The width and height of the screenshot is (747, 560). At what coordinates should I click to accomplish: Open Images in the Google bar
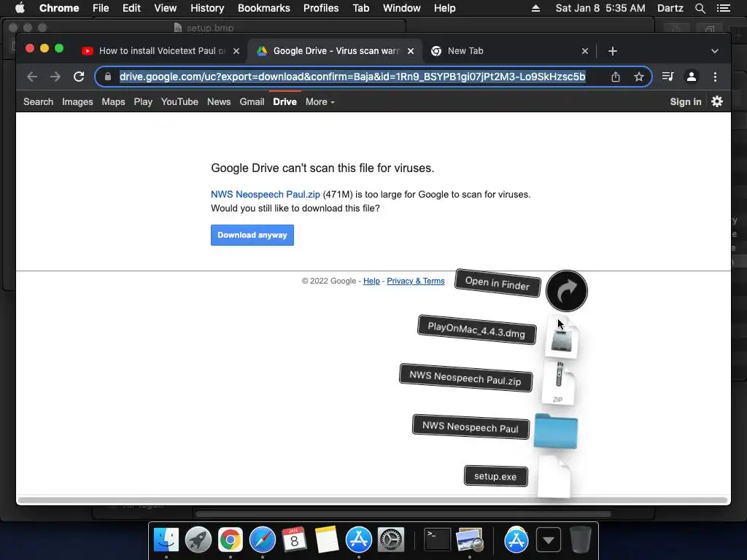click(77, 102)
